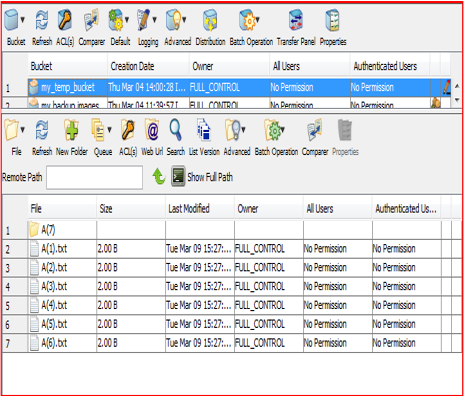Click row number 7 in file list
This screenshot has width=464, height=396.
click(15, 343)
